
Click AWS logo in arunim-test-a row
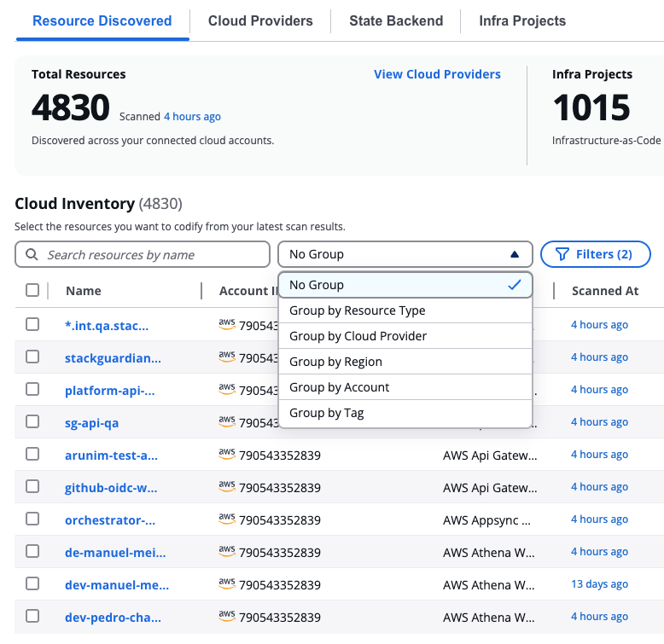click(227, 455)
